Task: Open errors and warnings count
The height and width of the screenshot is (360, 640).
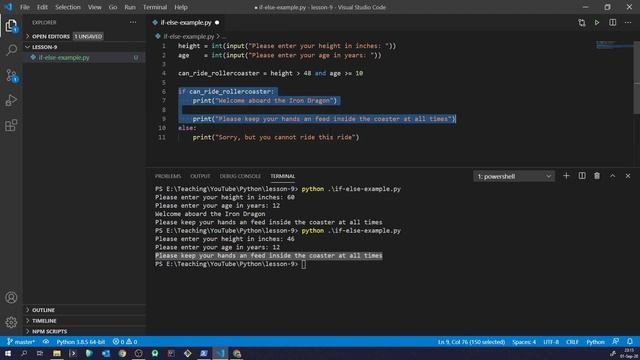Action: [x=125, y=342]
